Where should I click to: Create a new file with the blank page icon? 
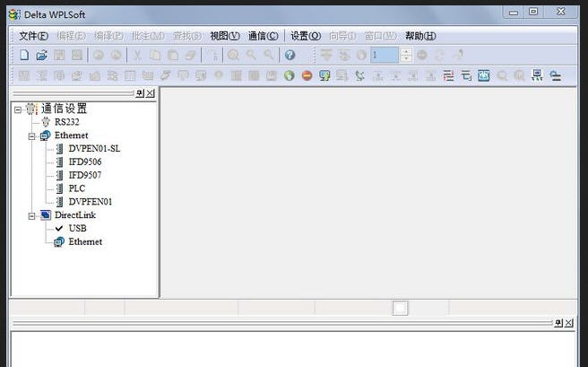point(24,55)
